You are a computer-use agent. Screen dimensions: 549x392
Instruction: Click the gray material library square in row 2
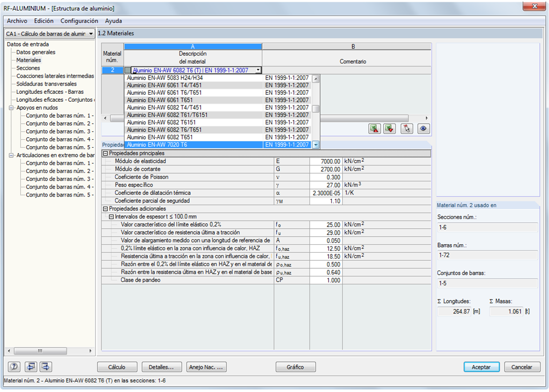(x=128, y=70)
